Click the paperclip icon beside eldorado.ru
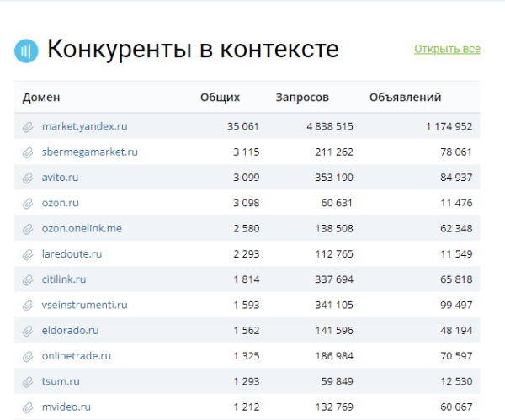This screenshot has height=420, width=505. point(28,331)
